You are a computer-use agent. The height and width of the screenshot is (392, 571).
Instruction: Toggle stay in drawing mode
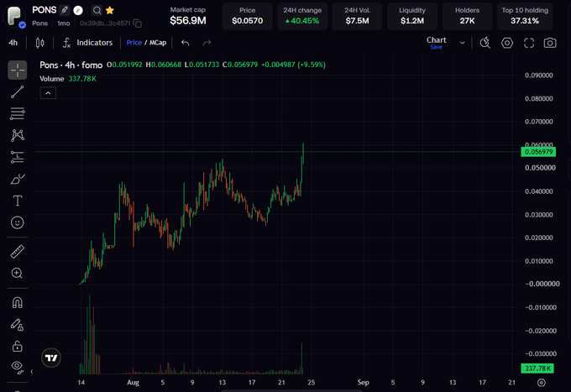(x=17, y=324)
